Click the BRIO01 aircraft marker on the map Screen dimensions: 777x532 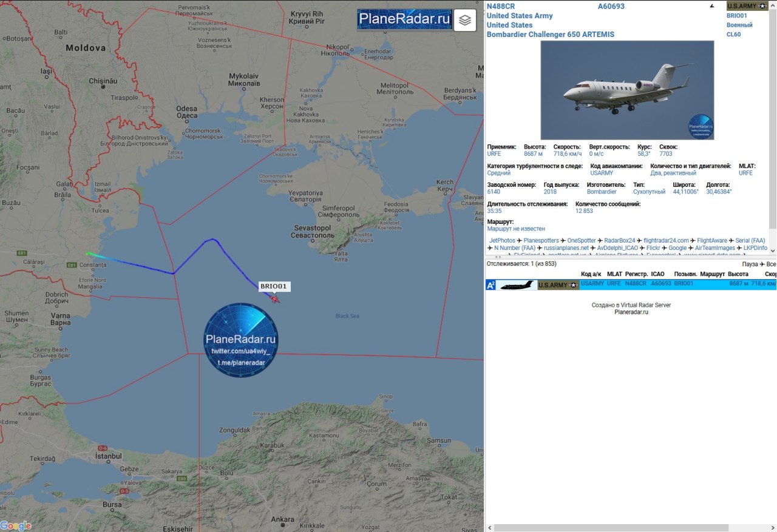(275, 298)
